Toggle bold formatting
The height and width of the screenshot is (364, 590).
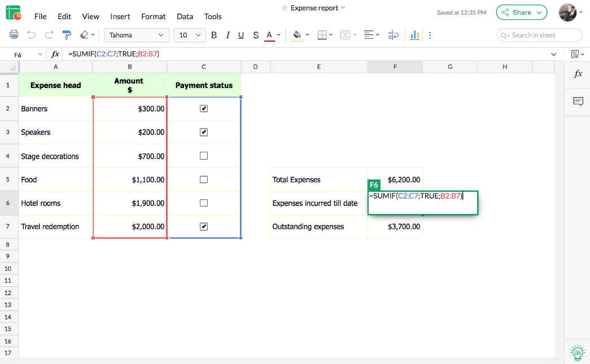(213, 34)
